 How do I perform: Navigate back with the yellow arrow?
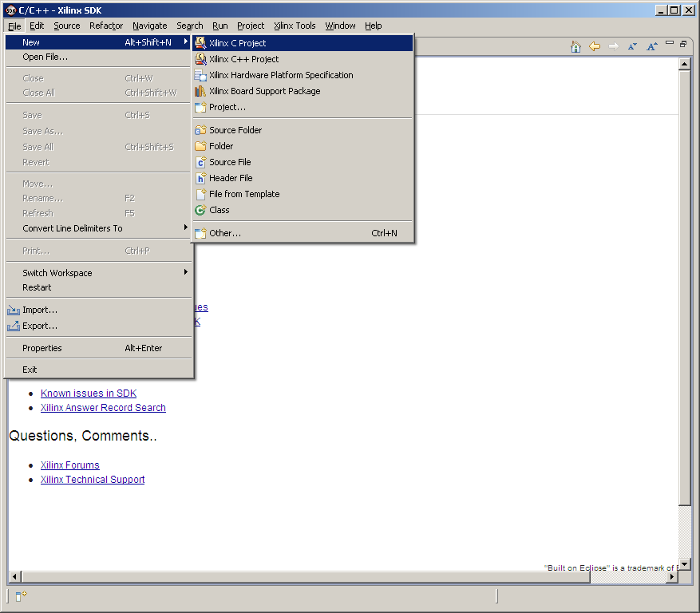[x=595, y=46]
